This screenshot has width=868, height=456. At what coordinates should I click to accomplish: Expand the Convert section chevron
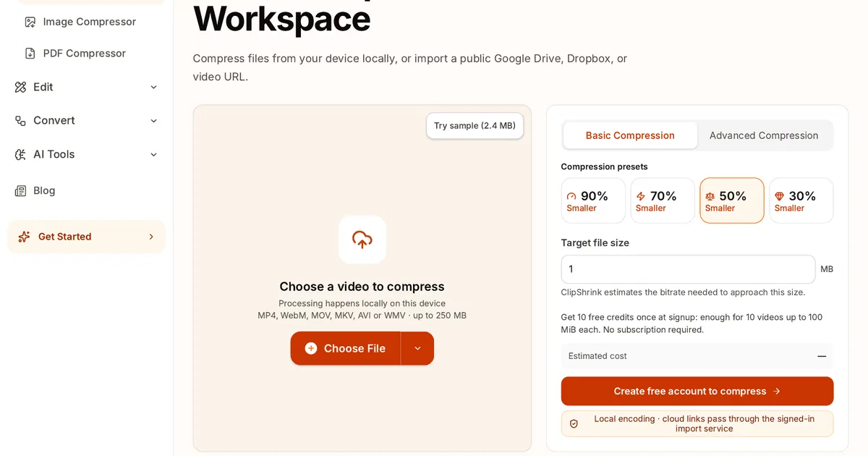click(153, 121)
